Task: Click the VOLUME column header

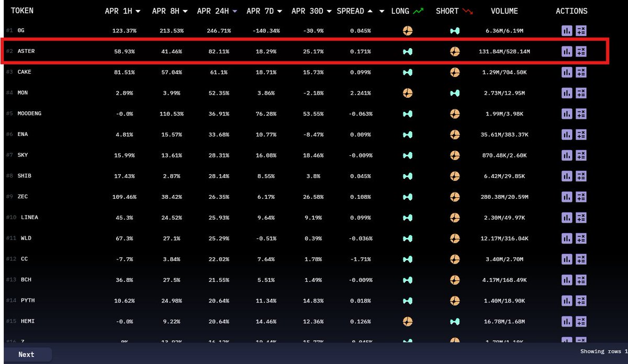Action: (504, 11)
